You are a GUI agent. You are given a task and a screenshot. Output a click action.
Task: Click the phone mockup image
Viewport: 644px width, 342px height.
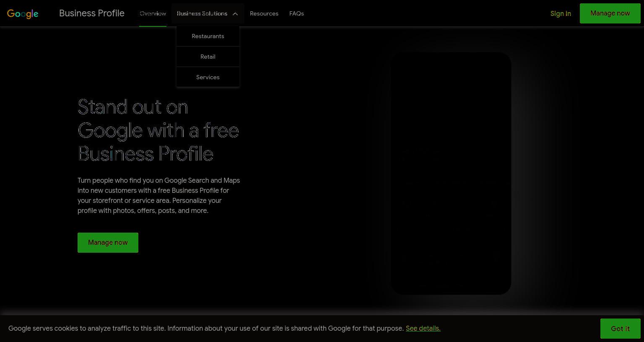[x=451, y=173]
